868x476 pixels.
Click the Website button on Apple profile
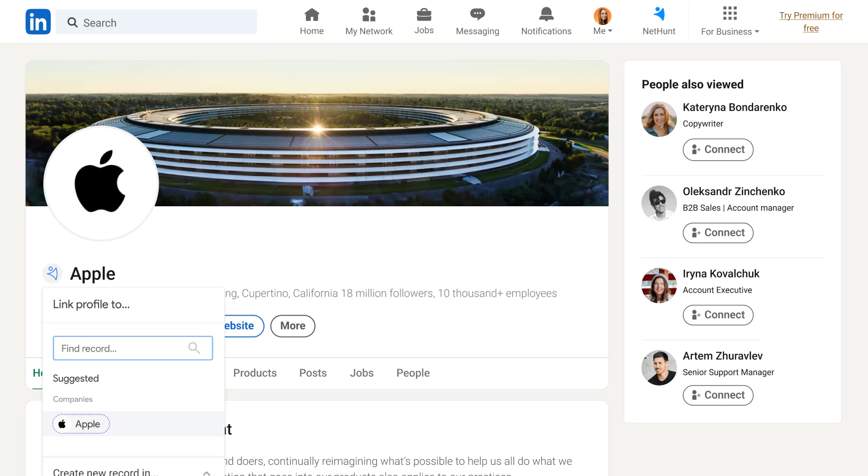pos(243,326)
